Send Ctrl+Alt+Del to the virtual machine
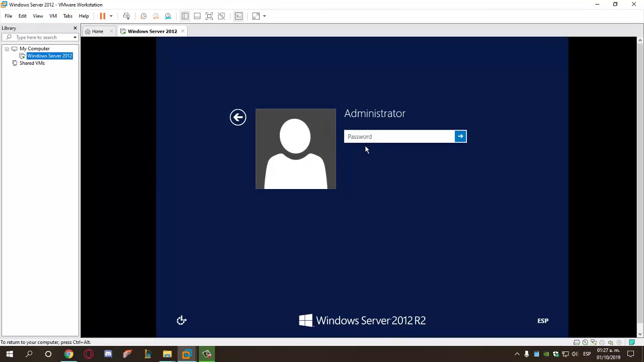The width and height of the screenshot is (644, 362). pyautogui.click(x=126, y=16)
